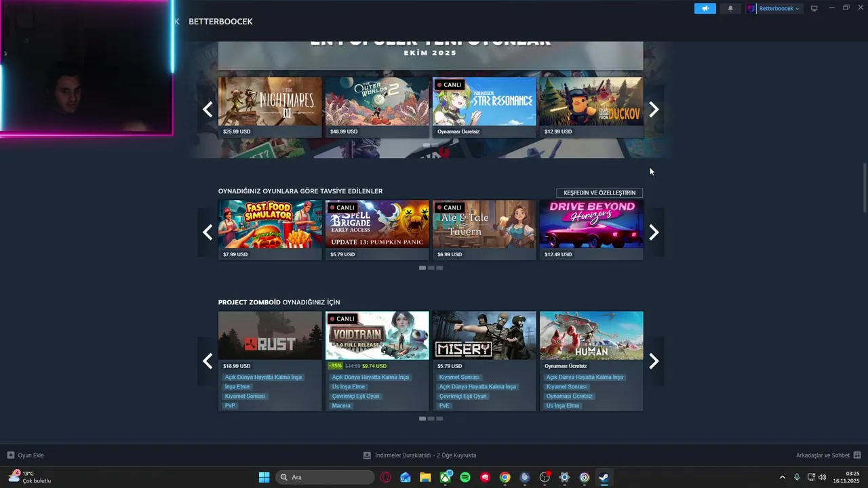Image resolution: width=868 pixels, height=488 pixels.
Task: Go to previous popular new releases
Action: click(208, 109)
